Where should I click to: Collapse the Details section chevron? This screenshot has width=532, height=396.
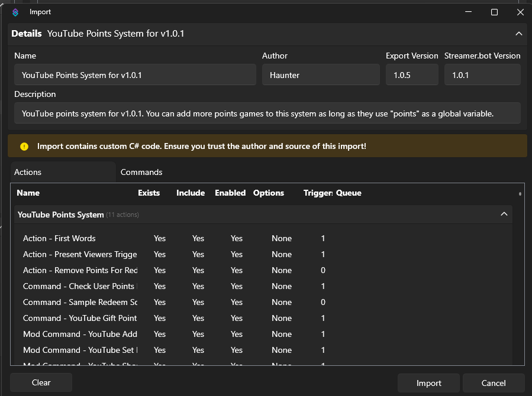tap(518, 34)
